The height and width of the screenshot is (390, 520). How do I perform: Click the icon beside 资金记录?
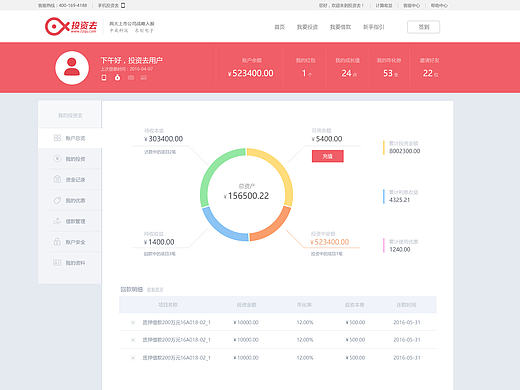[x=57, y=179]
